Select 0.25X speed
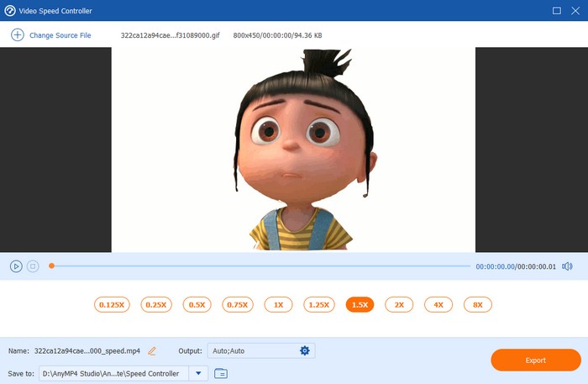Screen dimensions: 588x384 [156, 304]
